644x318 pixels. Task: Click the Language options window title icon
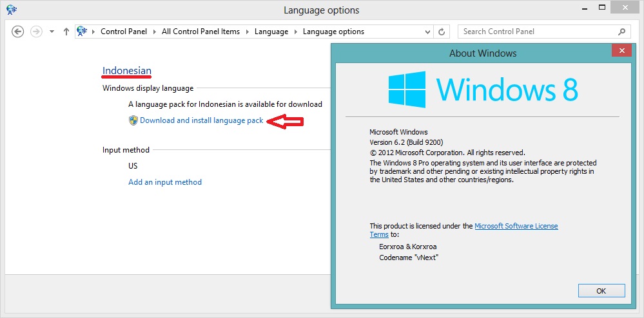pyautogui.click(x=12, y=9)
